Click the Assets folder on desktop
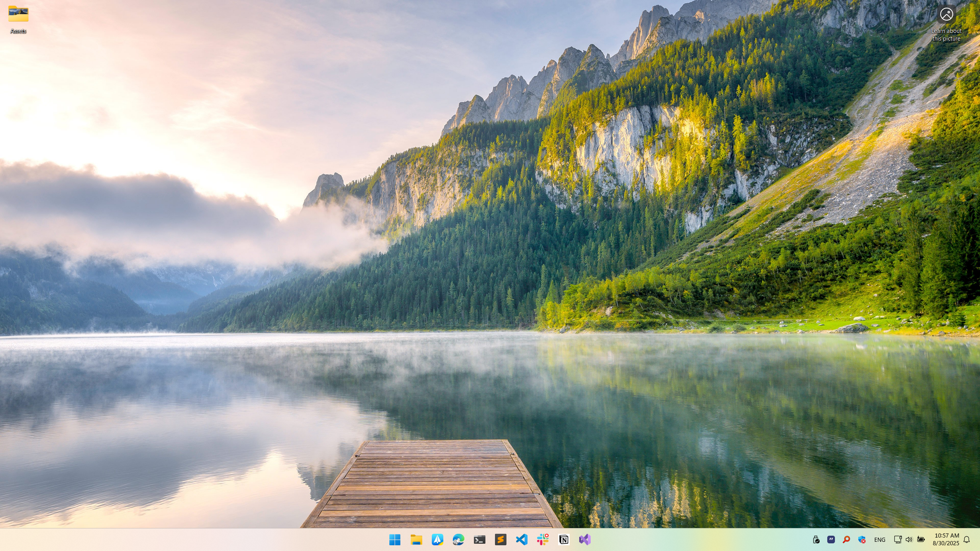980x551 pixels. click(18, 19)
